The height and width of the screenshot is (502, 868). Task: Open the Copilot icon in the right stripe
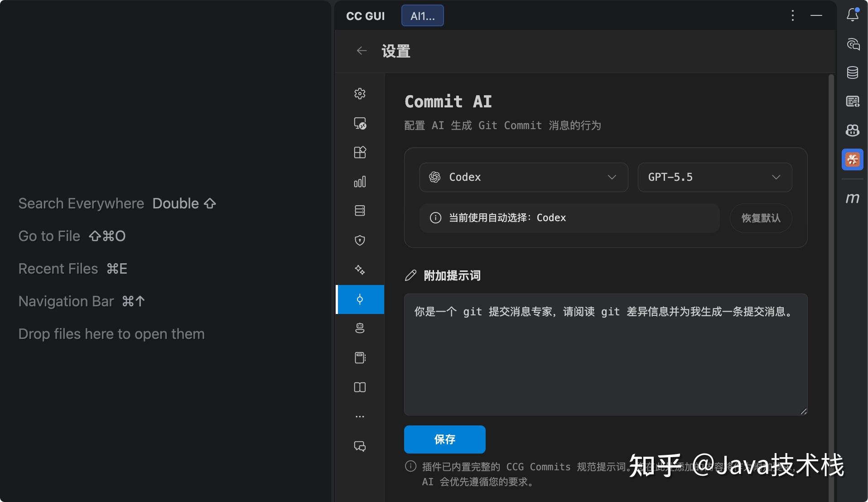pyautogui.click(x=853, y=130)
